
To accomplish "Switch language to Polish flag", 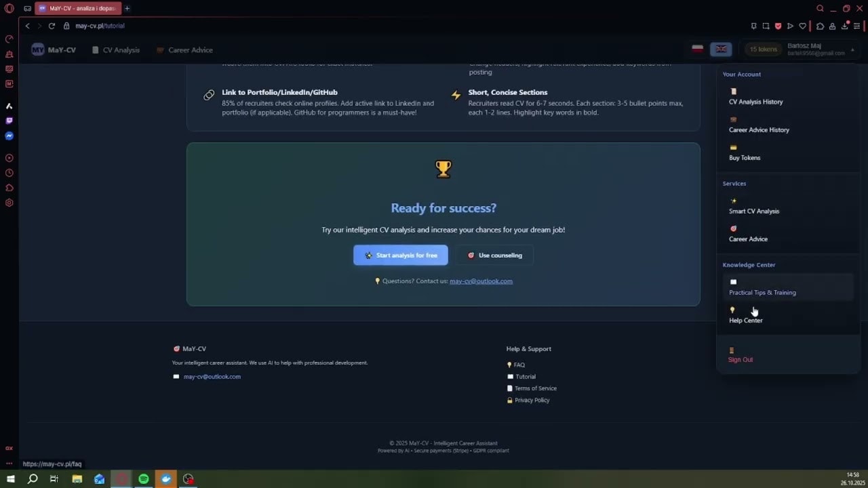I will pos(697,49).
